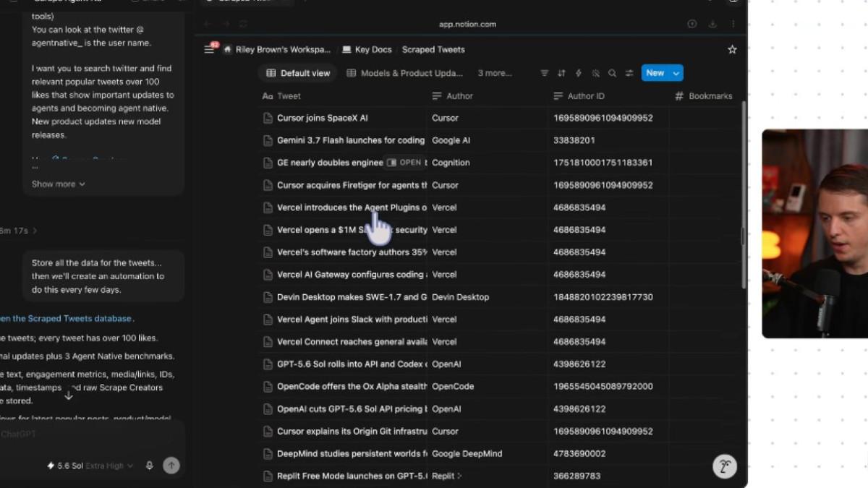
Task: Click page icon of Cursor joins SpaceX AI
Action: pos(268,118)
